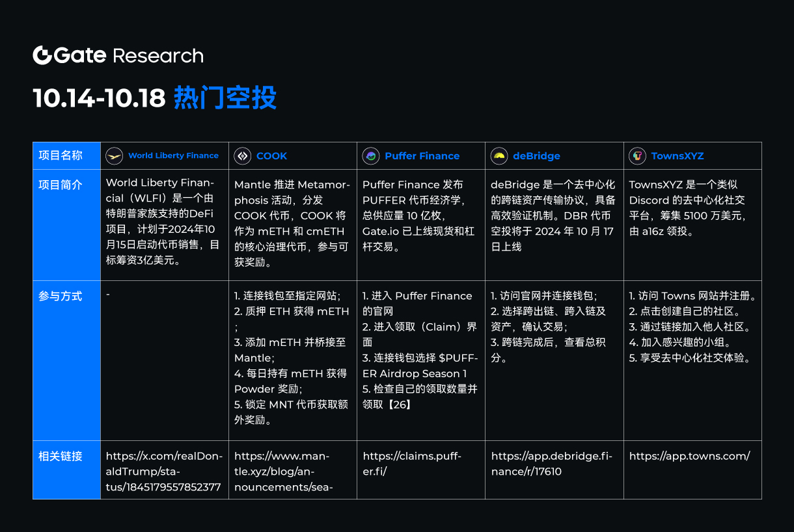794x532 pixels.
Task: Click the TownsXYZ colorful logo icon
Action: (638, 156)
